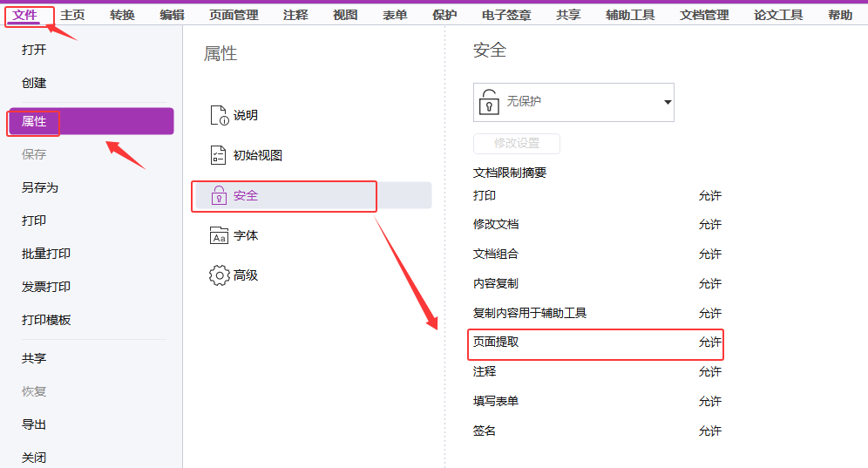The height and width of the screenshot is (468, 868).
Task: Choose 另存为 in the file sidebar
Action: point(40,187)
